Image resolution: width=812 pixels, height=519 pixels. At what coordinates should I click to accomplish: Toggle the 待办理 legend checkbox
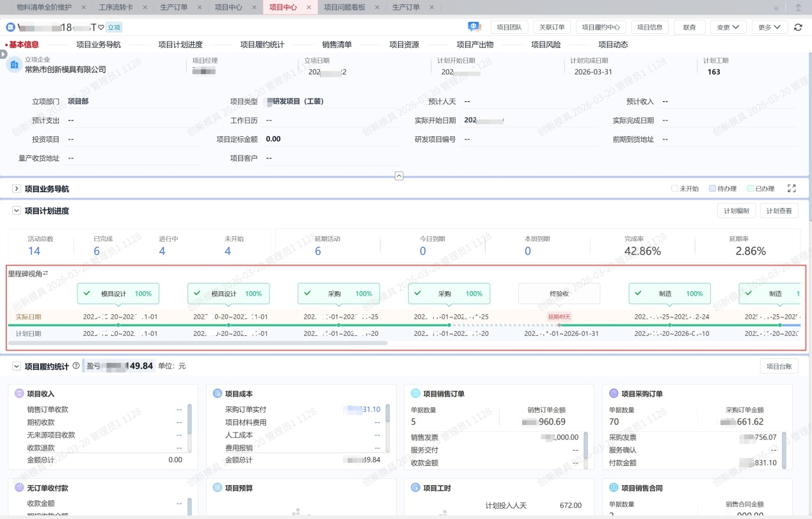712,189
